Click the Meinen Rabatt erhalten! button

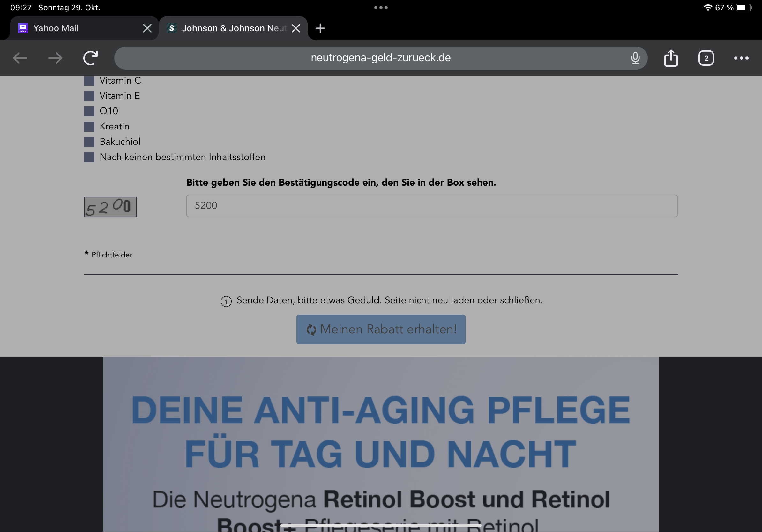tap(381, 329)
